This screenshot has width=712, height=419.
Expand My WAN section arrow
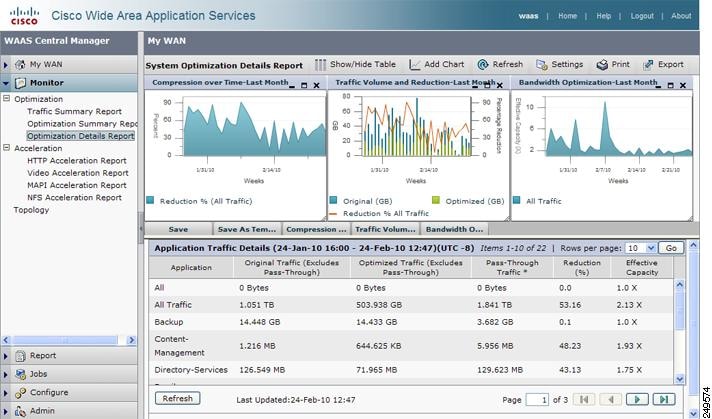point(5,65)
